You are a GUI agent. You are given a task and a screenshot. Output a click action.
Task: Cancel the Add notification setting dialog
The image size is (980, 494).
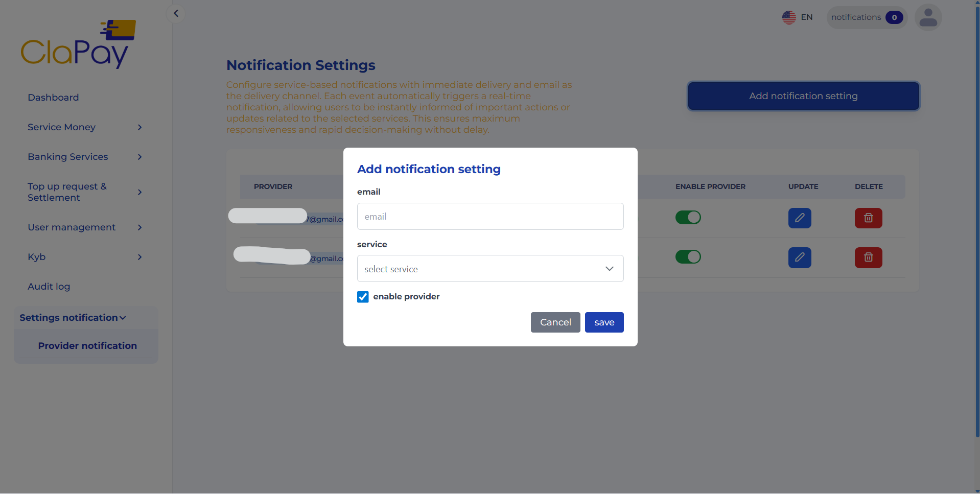pos(555,322)
